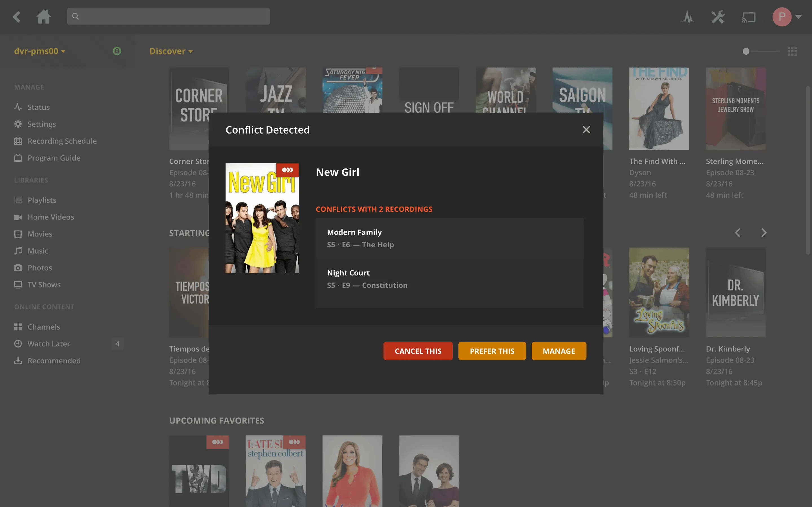The height and width of the screenshot is (507, 812).
Task: Open Recording Schedule in sidebar
Action: pyautogui.click(x=62, y=141)
